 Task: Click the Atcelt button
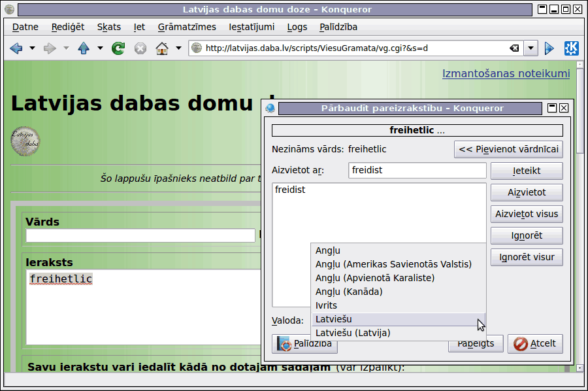click(x=535, y=344)
